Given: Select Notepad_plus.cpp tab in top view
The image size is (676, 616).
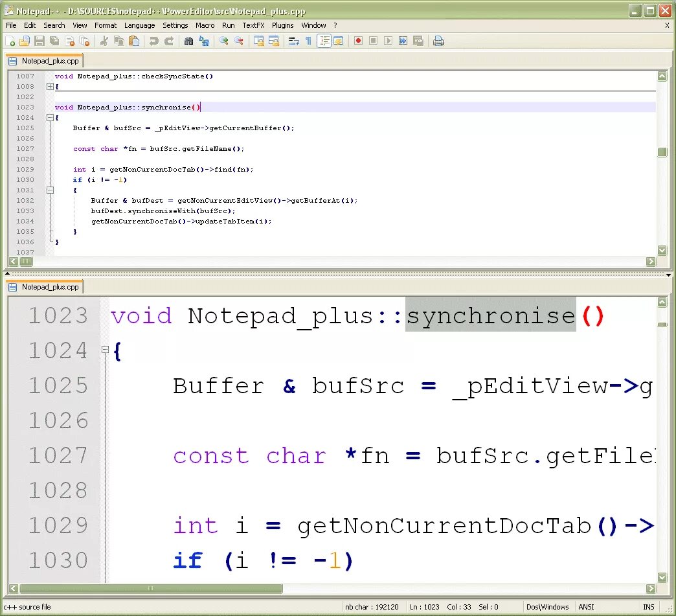Looking at the screenshot, I should pyautogui.click(x=45, y=61).
